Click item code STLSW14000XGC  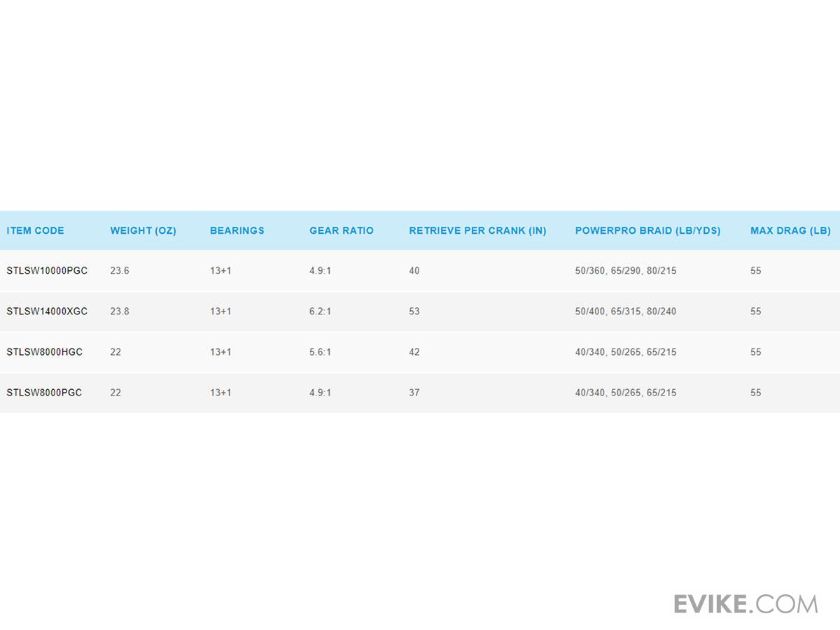point(47,311)
